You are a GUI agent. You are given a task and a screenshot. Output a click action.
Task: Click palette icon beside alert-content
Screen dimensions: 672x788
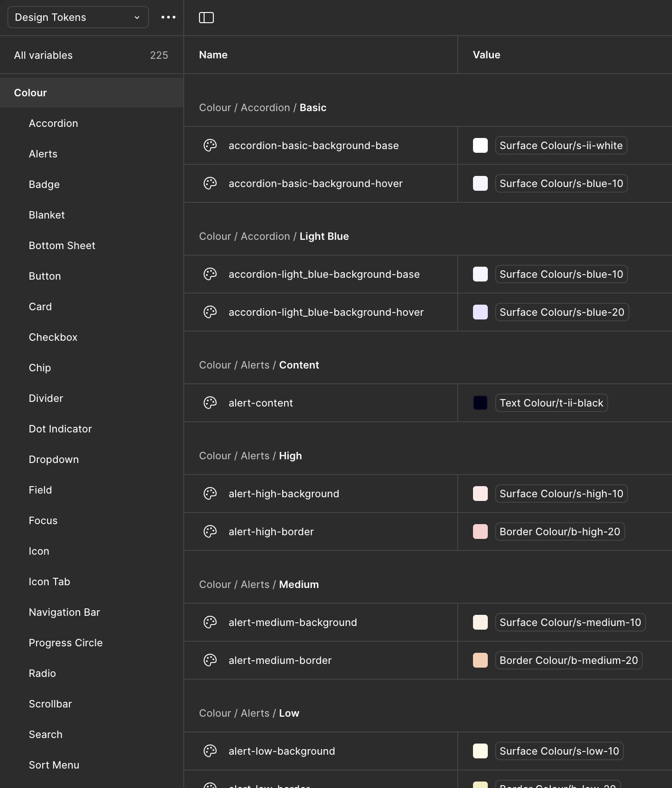point(210,403)
